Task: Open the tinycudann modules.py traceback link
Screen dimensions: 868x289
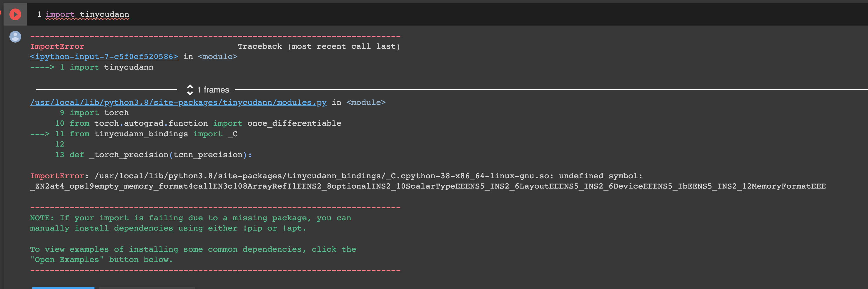Action: [178, 102]
